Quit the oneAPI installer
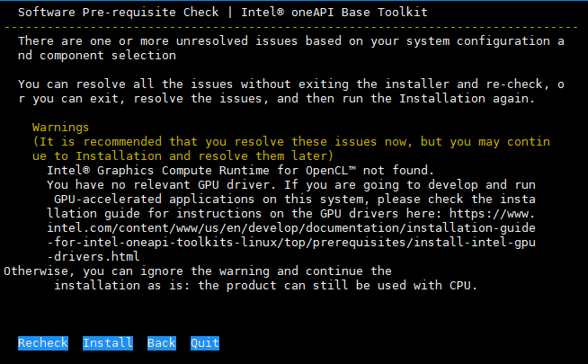 click(205, 343)
